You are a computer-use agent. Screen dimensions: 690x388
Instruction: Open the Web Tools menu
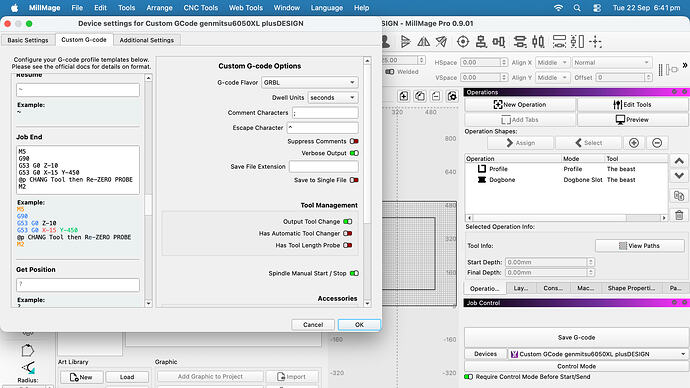[x=246, y=8]
